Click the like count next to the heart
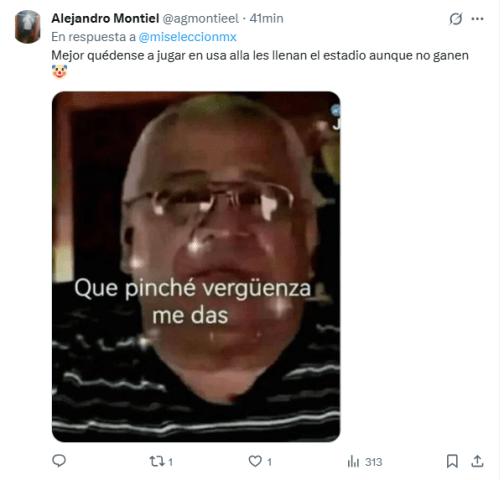Screen dimensions: 504x480 coord(269,462)
